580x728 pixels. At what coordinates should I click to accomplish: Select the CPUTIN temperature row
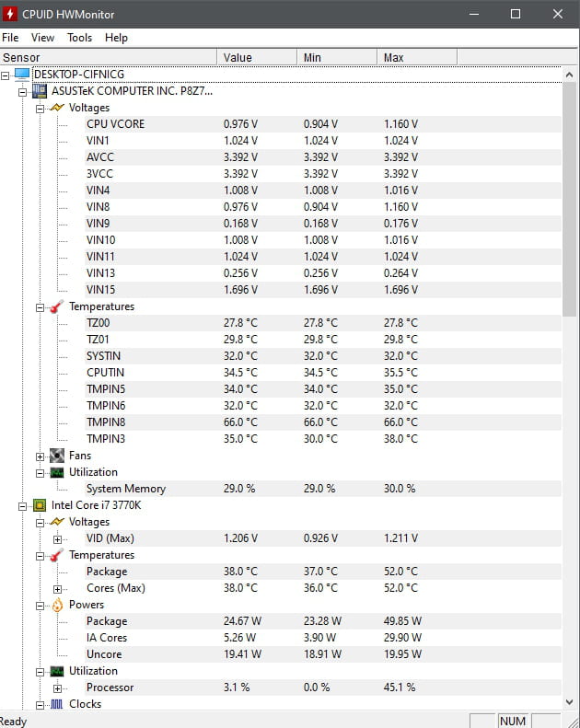click(323, 373)
